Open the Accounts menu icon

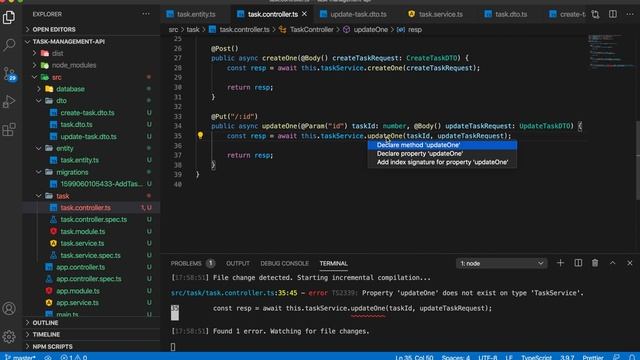click(x=9, y=309)
